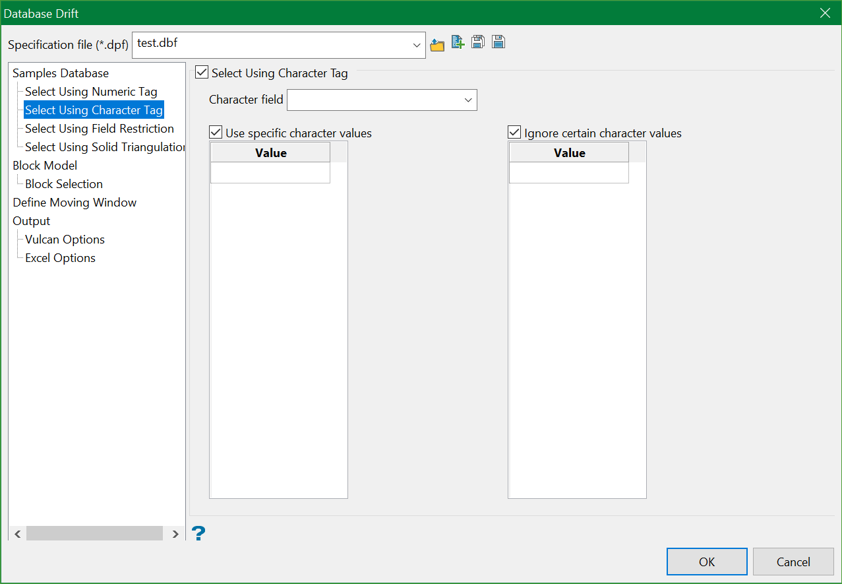Screen dimensions: 842x584
Task: Open the Block Selection page
Action: point(63,184)
